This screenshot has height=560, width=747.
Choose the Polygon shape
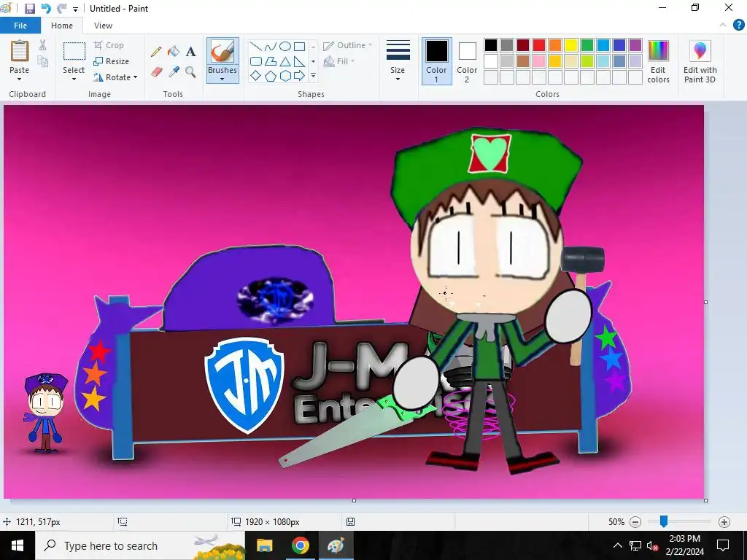point(271,61)
